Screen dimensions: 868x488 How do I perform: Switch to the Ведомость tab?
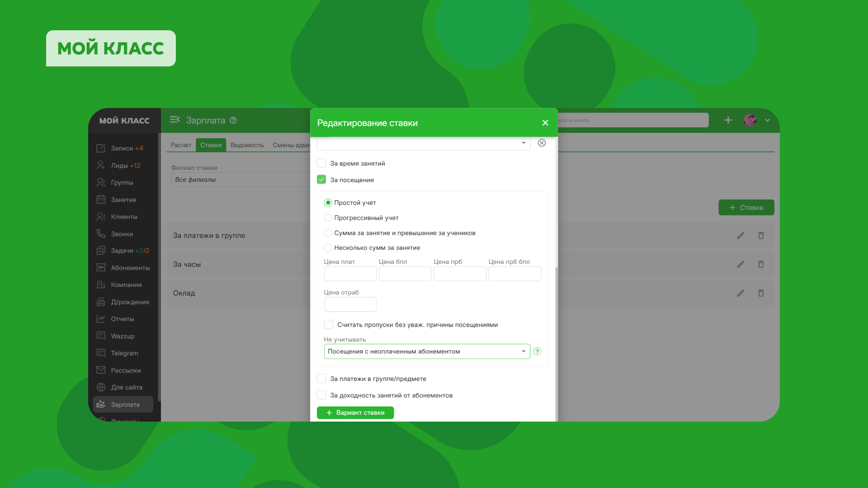click(247, 145)
